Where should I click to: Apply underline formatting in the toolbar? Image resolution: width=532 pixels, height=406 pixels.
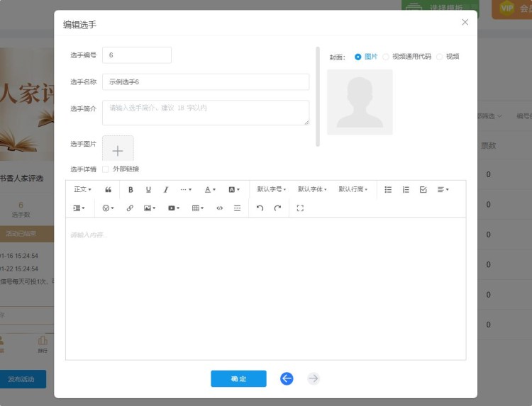148,190
